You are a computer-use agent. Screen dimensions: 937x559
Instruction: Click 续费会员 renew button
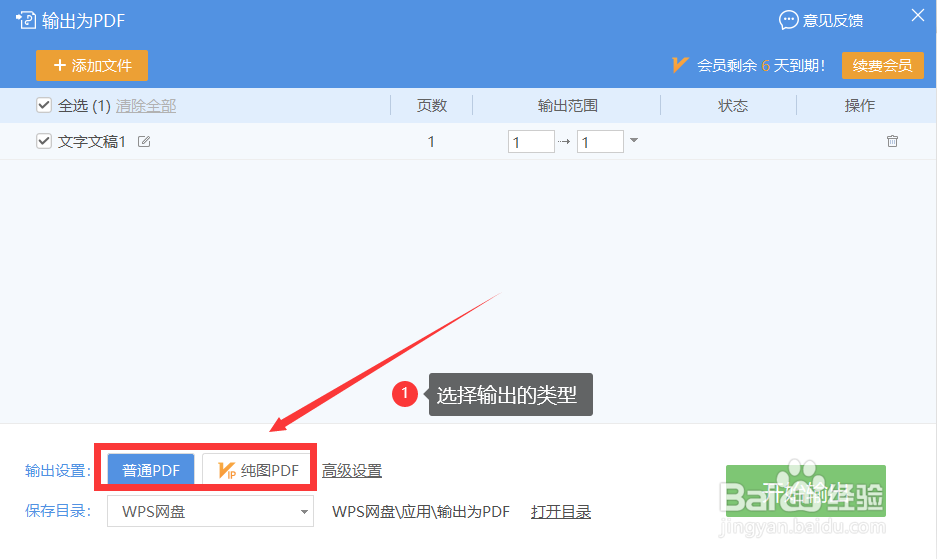click(x=883, y=65)
